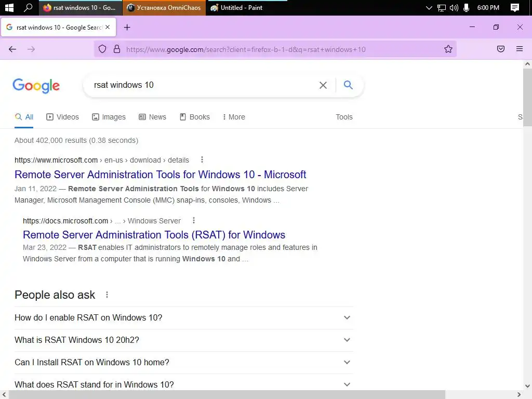Screen dimensions: 532x399
Task: Go forward in browser history
Action: 31,49
